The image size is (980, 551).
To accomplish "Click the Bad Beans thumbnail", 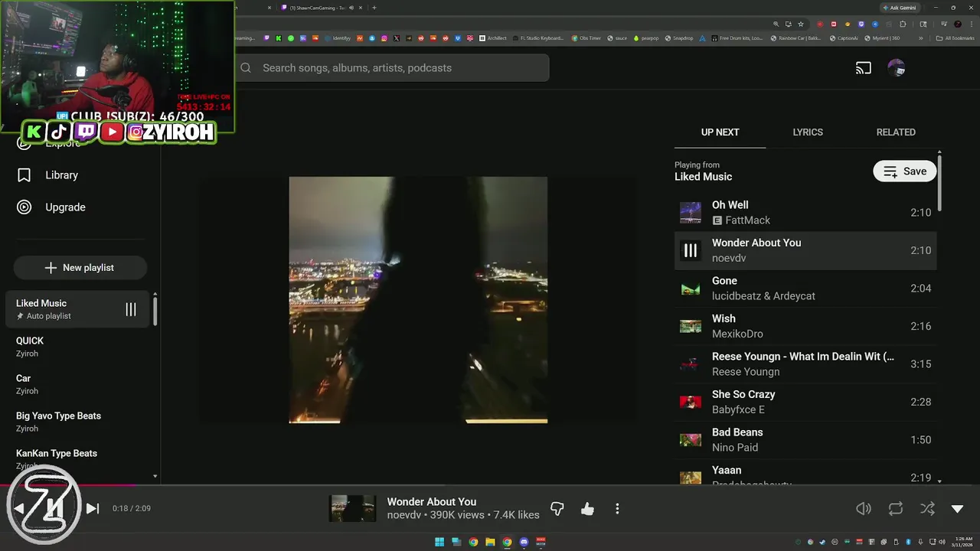I will coord(691,440).
